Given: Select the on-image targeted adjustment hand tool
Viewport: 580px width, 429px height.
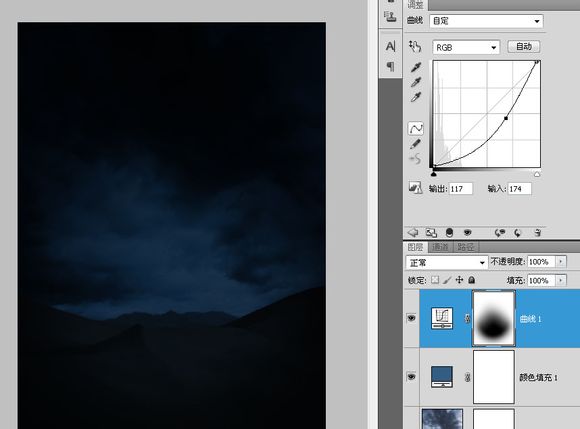Looking at the screenshot, I should tap(415, 47).
